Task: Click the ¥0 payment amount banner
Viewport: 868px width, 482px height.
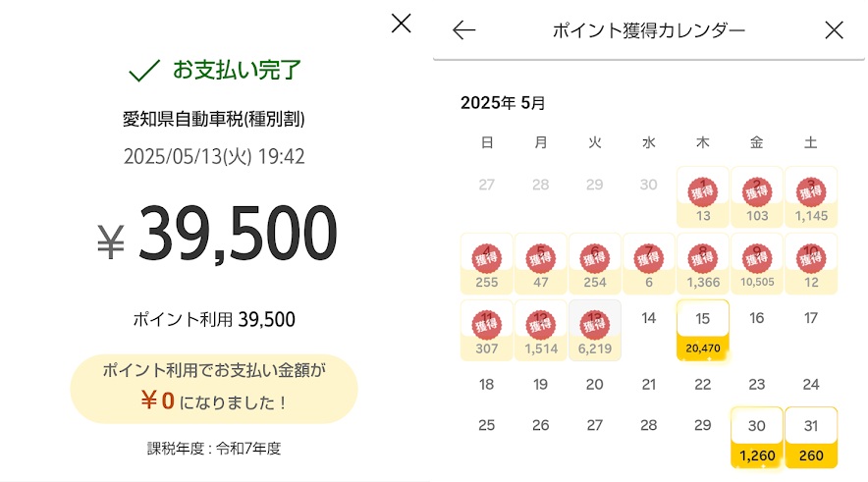Action: 213,389
